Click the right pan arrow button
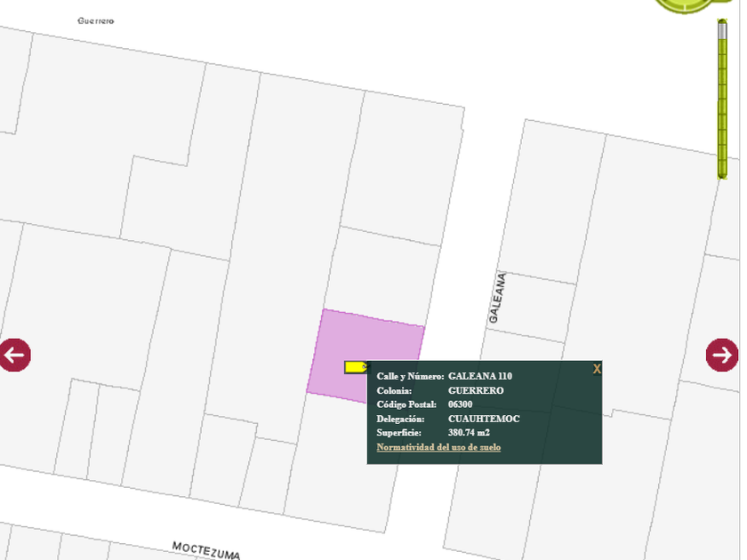The height and width of the screenshot is (560, 747). [x=721, y=355]
